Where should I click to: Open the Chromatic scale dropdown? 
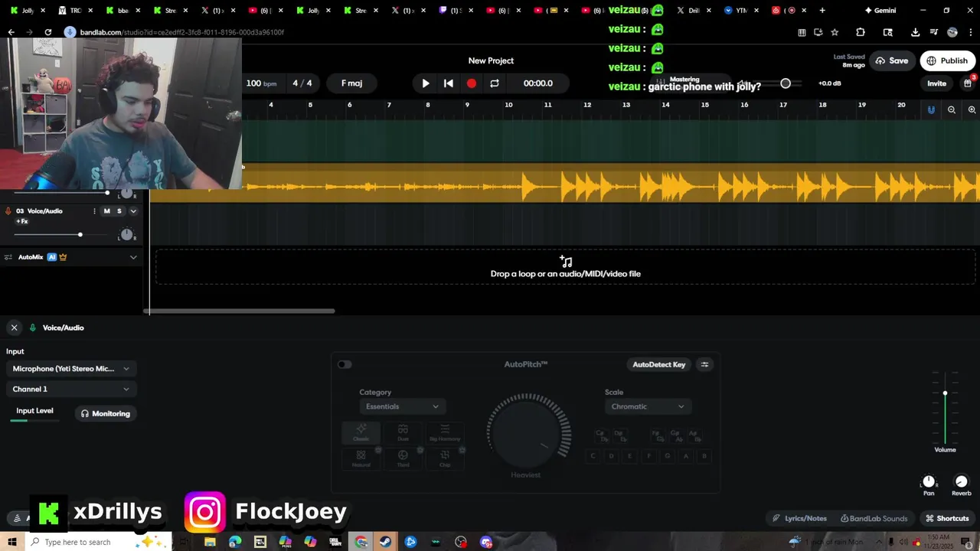pos(648,406)
